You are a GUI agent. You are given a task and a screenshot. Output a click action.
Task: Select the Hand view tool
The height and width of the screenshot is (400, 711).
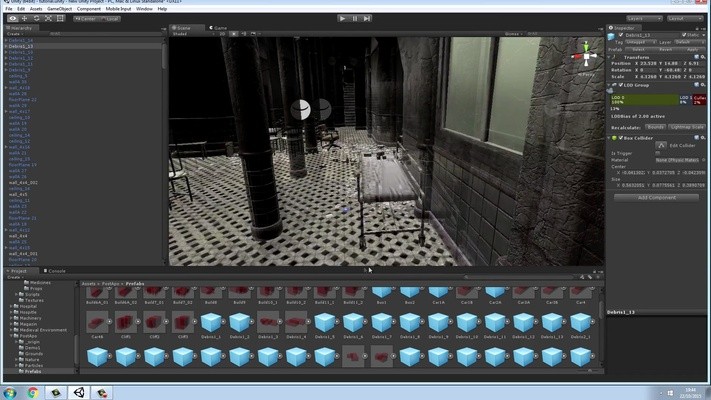[13, 19]
